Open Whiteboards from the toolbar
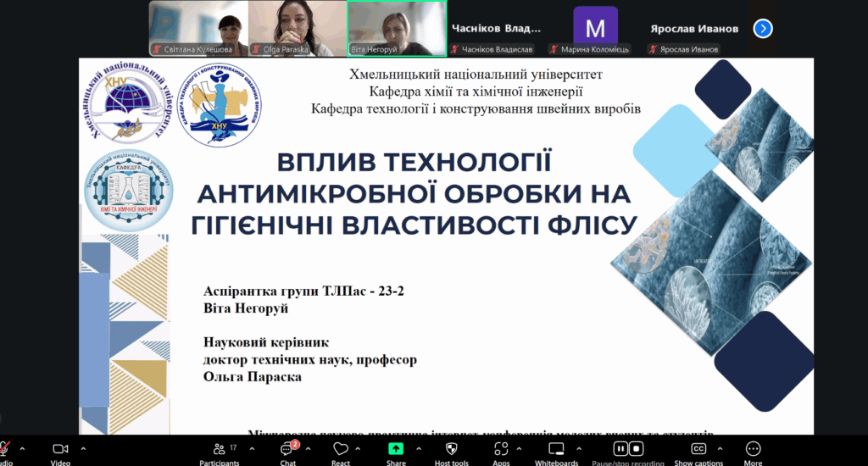 coord(556,449)
